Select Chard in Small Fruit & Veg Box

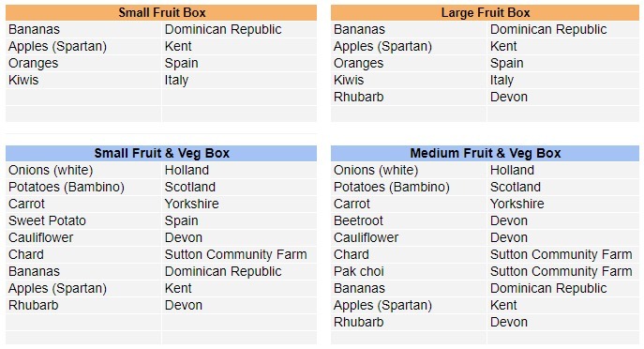tap(83, 254)
